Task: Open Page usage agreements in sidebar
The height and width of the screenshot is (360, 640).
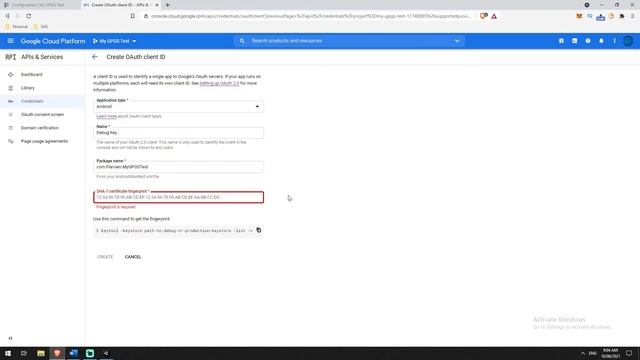Action: click(44, 141)
